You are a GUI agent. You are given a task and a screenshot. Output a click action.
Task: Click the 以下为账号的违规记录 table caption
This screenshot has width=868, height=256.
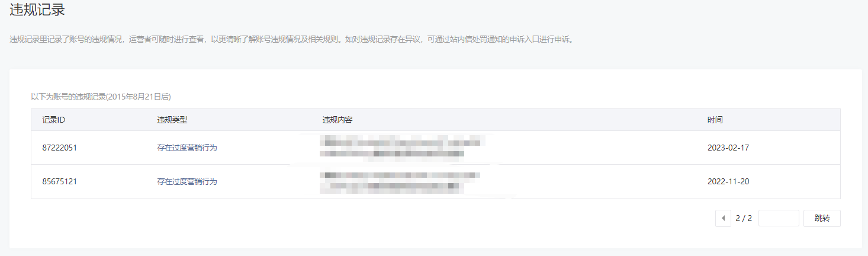click(101, 96)
